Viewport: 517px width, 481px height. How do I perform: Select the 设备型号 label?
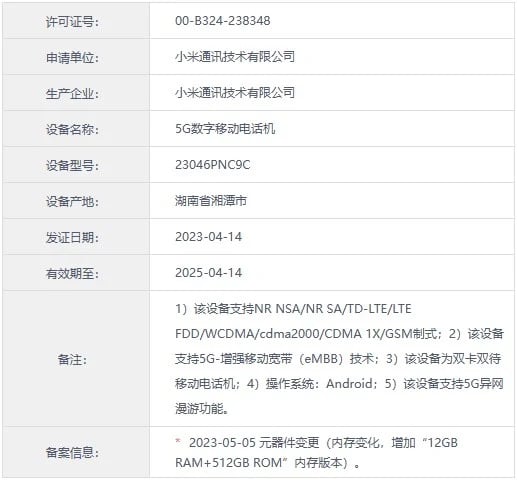72,166
